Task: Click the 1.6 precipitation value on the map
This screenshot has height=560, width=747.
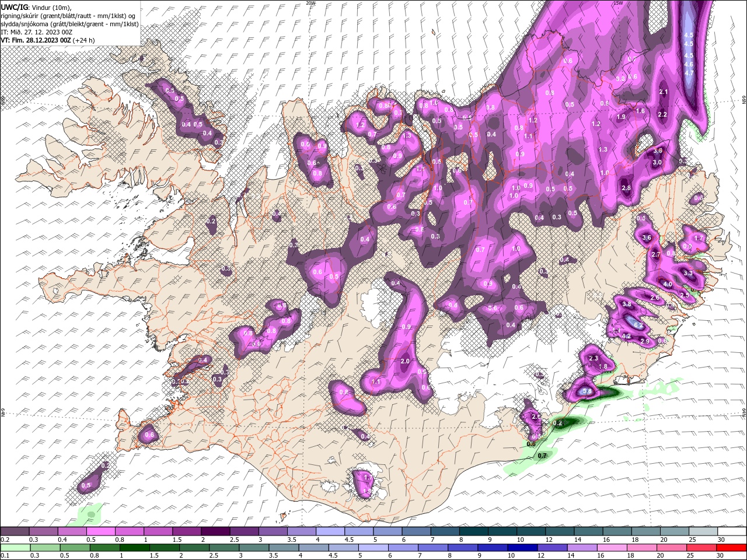Action: pyautogui.click(x=640, y=111)
